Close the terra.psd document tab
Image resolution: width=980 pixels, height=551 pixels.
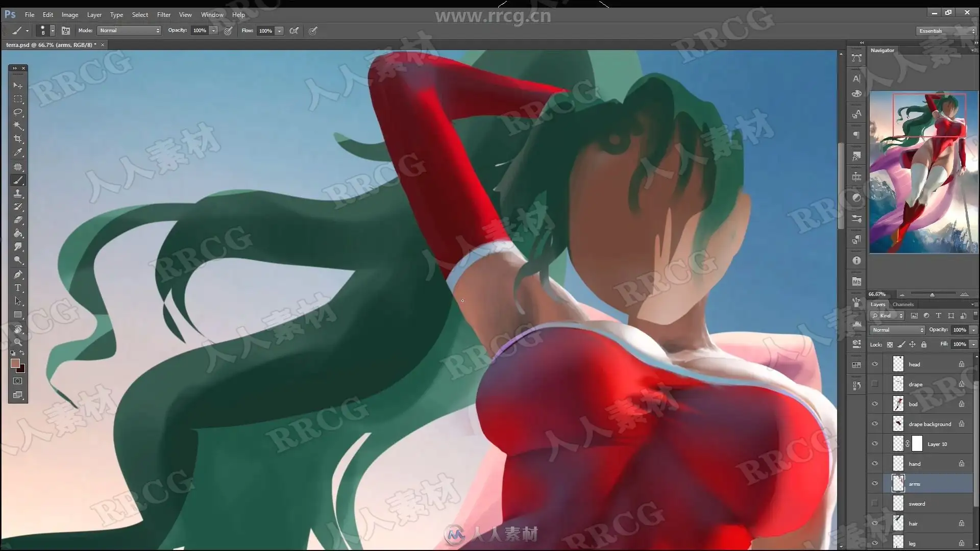click(x=103, y=45)
